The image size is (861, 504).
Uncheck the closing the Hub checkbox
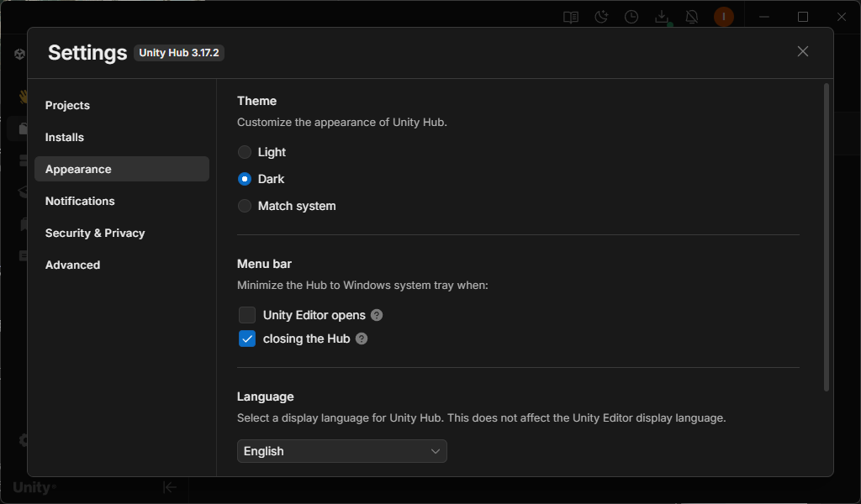(x=247, y=339)
